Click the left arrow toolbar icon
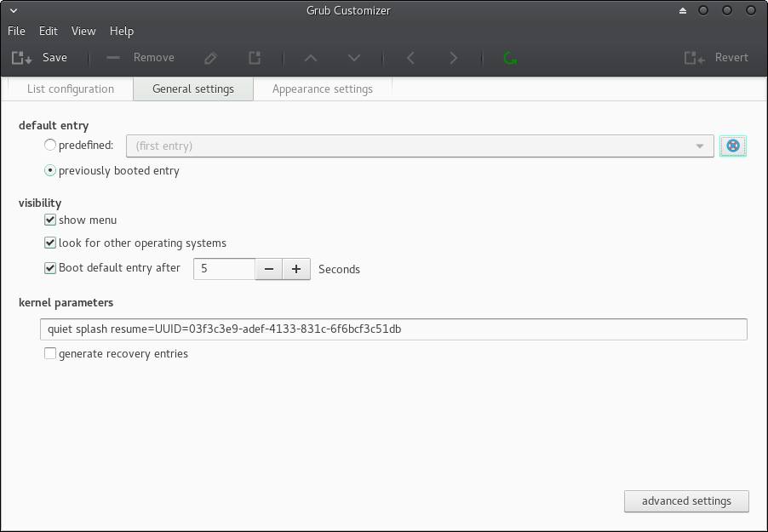 pos(410,58)
